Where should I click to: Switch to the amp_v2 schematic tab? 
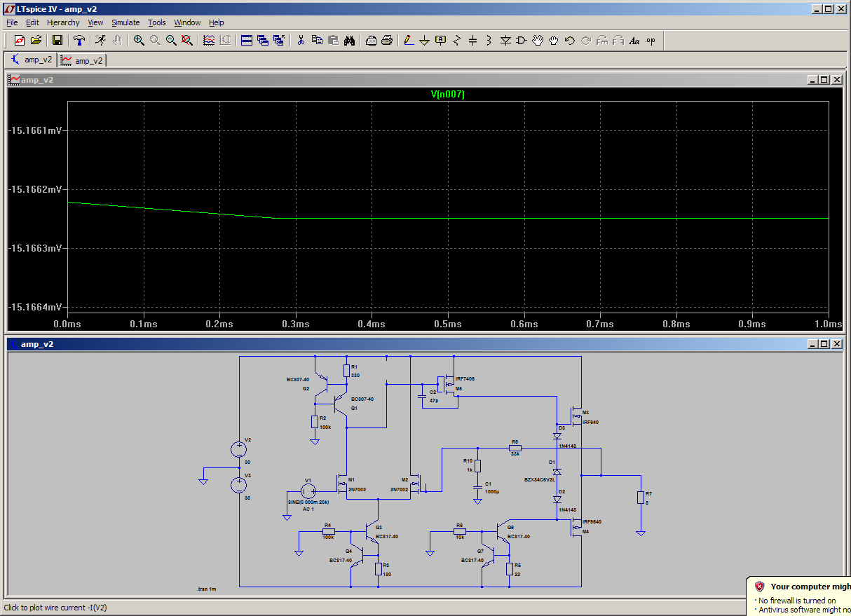30,60
